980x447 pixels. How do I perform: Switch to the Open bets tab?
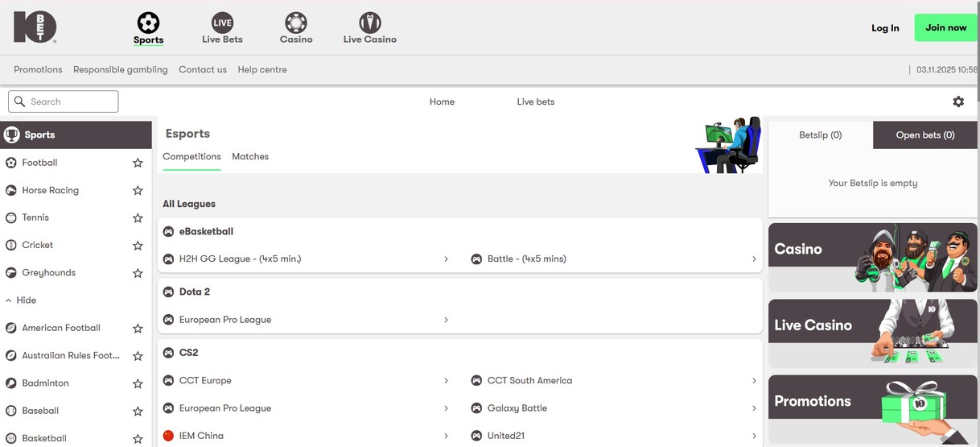[x=924, y=135]
